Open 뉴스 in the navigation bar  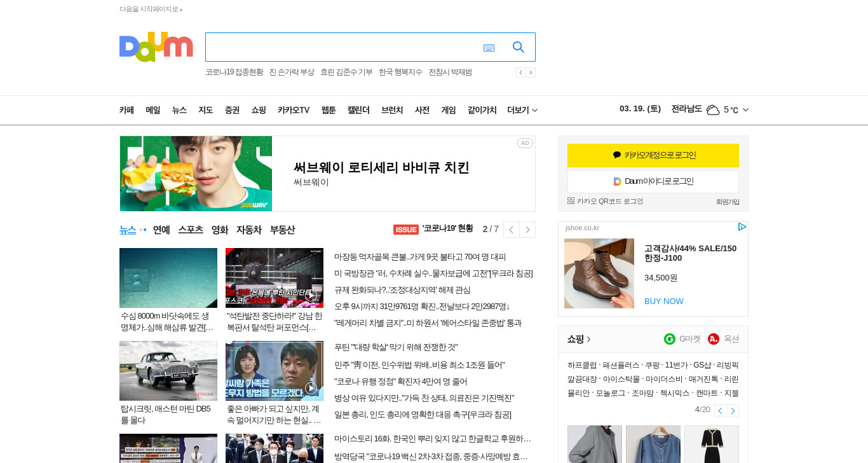point(179,110)
